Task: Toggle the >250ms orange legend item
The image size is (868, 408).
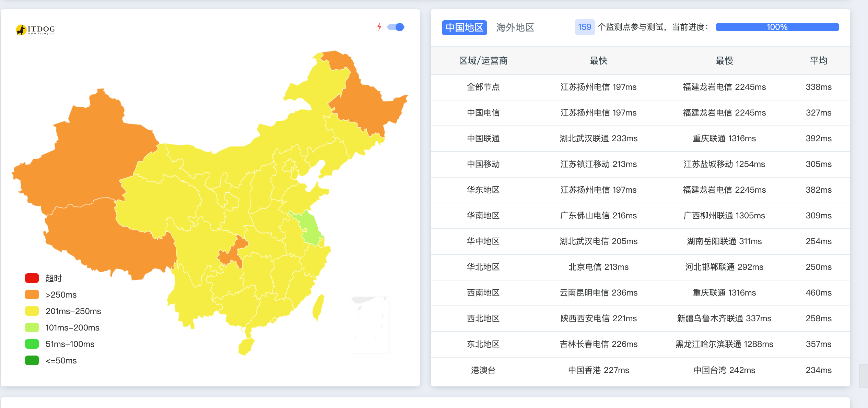Action: [x=32, y=295]
